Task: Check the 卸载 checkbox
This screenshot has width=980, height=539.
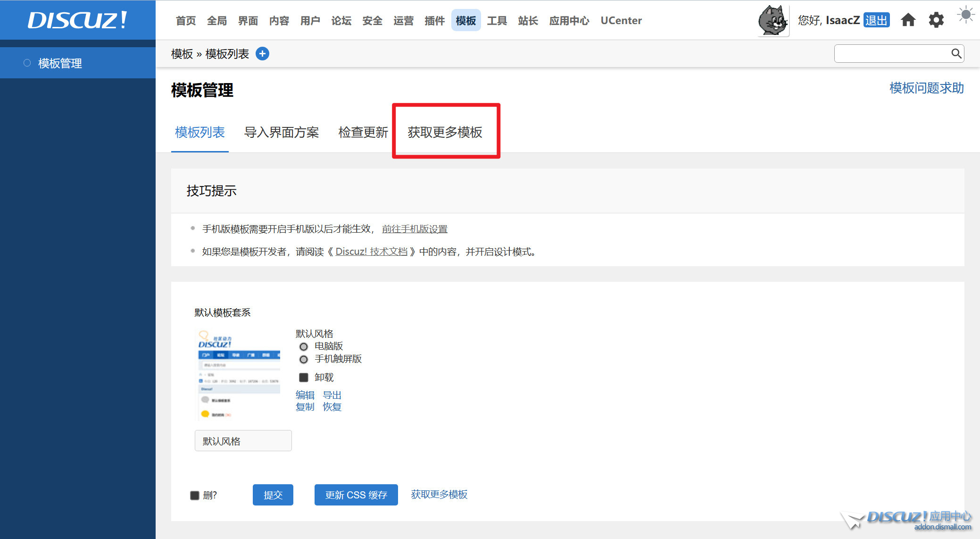Action: (304, 378)
